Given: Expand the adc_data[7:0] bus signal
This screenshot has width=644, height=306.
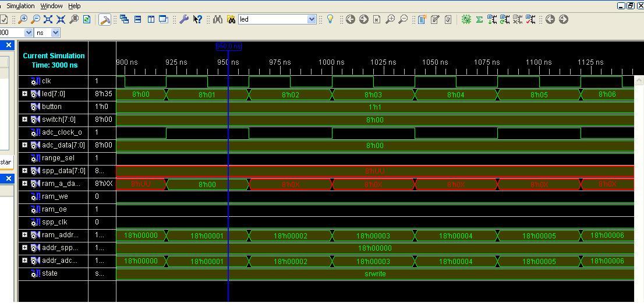Looking at the screenshot, I should 24,145.
